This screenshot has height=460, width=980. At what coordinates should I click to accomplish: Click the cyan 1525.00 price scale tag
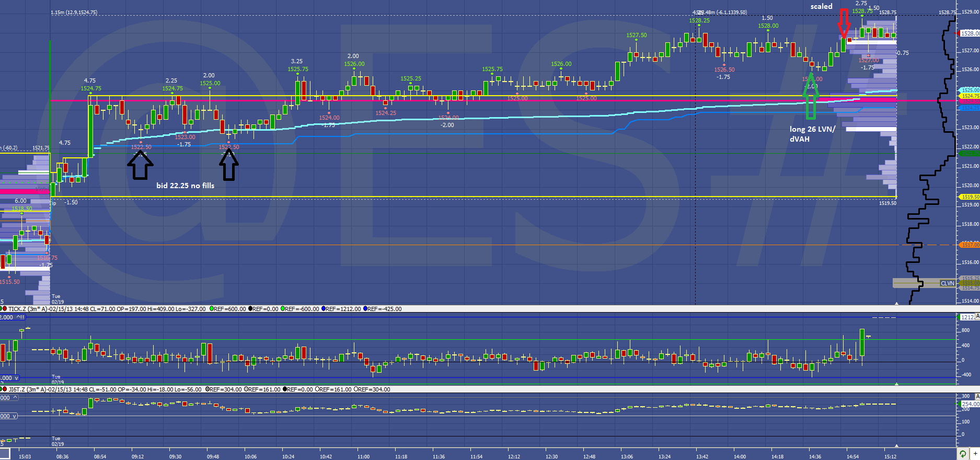[970, 90]
